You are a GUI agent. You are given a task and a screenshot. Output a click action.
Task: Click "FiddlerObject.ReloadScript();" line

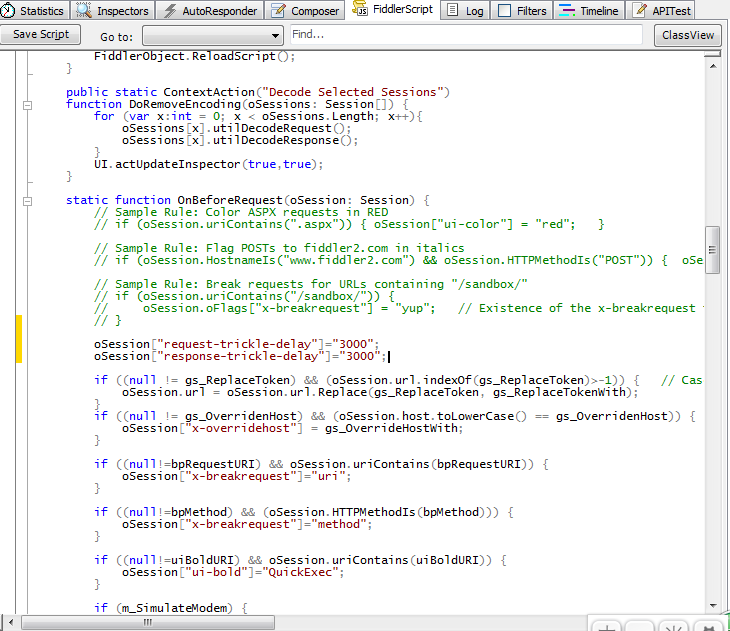[195, 56]
